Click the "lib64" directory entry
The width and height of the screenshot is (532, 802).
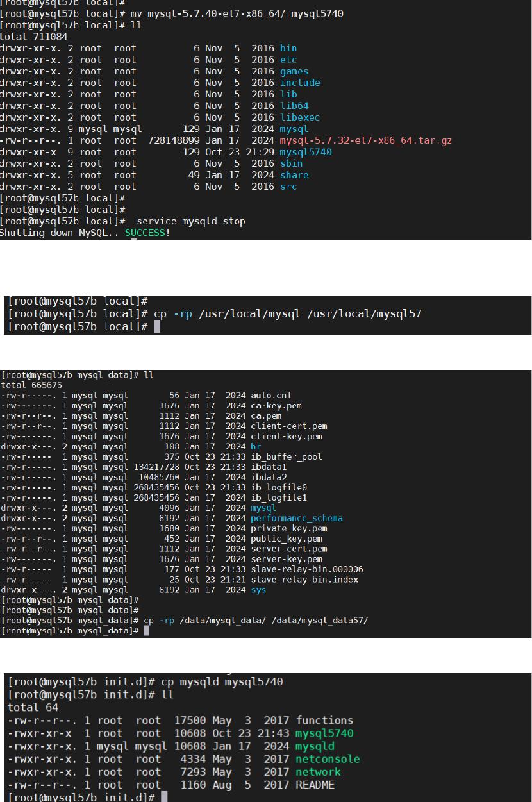(294, 106)
